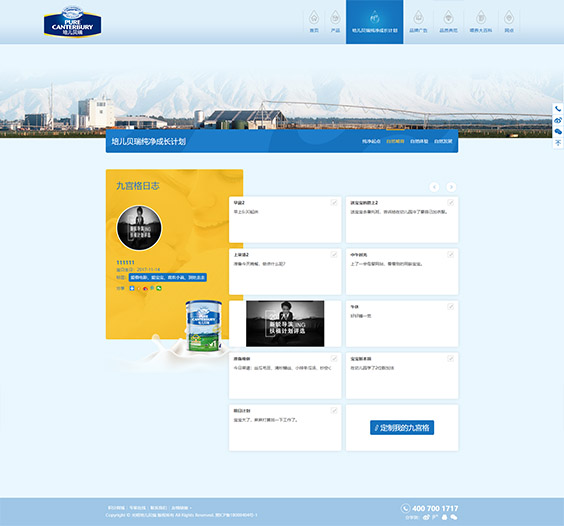
Task: Select the yellow highlighted sub-tab in blue banner
Action: tap(395, 141)
